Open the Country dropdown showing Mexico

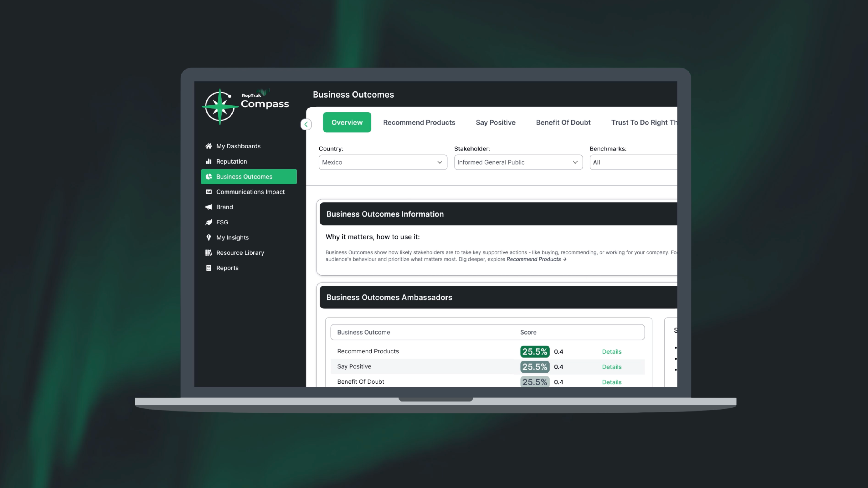coord(383,162)
